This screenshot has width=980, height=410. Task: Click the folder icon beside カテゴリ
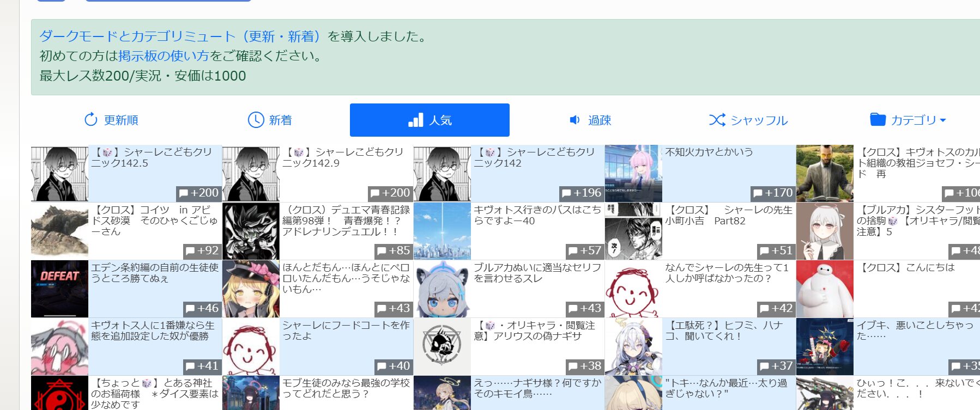pos(878,119)
